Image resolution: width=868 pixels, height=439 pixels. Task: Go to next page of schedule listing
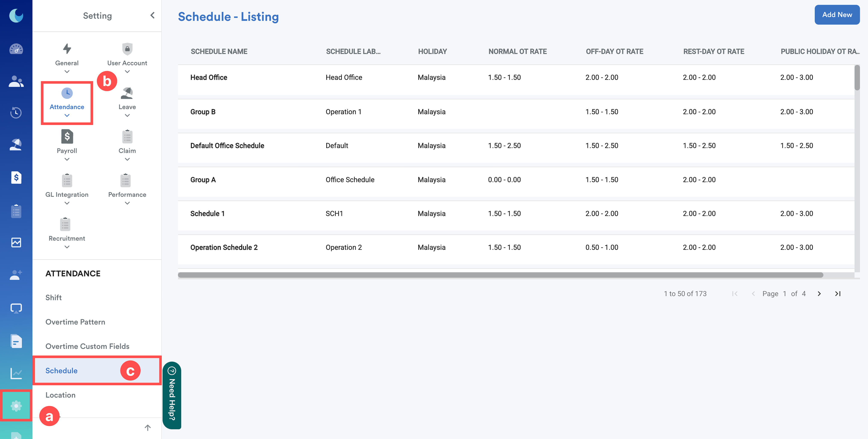point(819,294)
